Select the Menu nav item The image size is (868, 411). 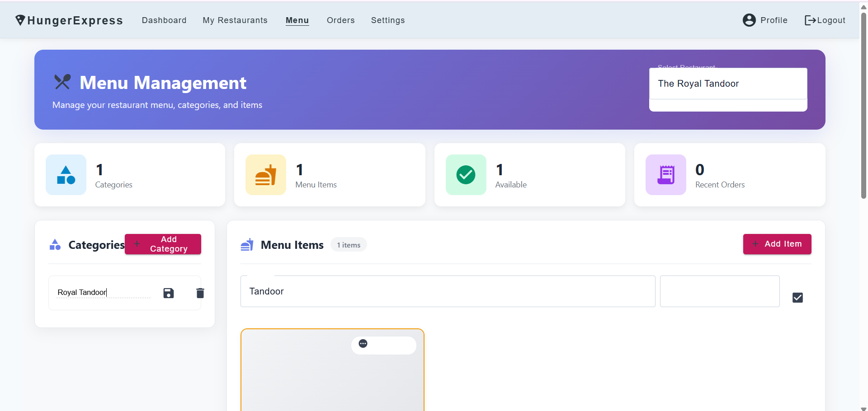(x=297, y=20)
